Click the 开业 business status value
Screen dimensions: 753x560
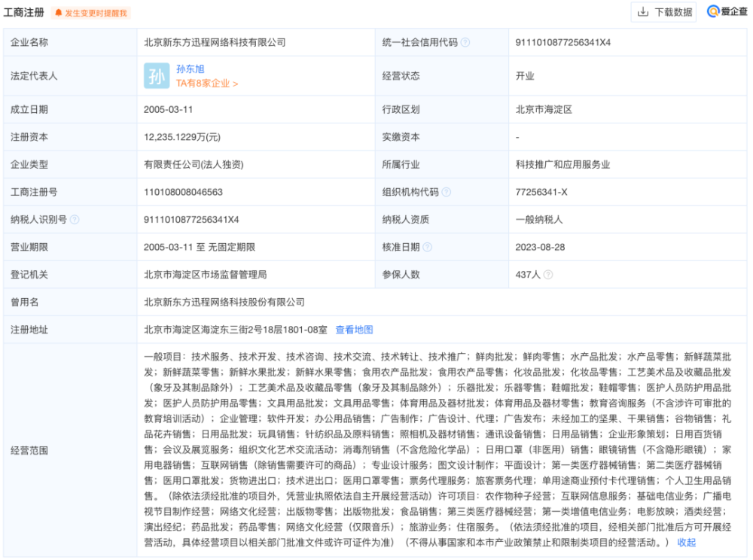(525, 76)
